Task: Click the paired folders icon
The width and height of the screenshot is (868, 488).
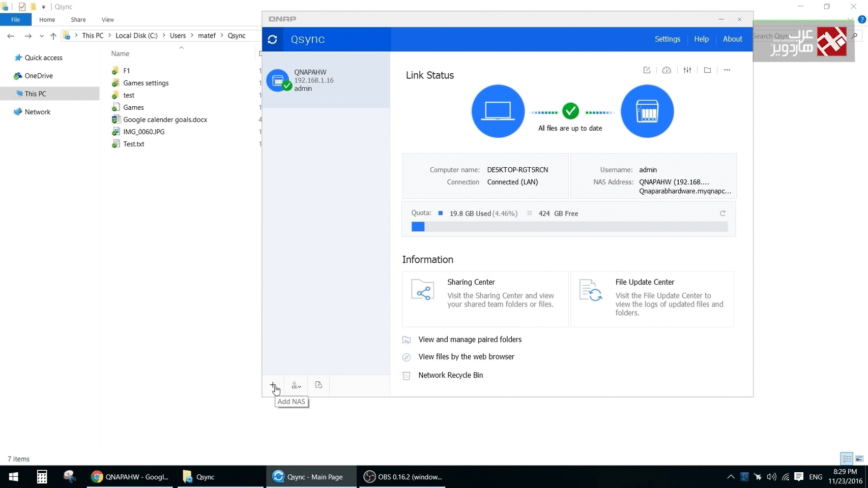Action: (407, 340)
